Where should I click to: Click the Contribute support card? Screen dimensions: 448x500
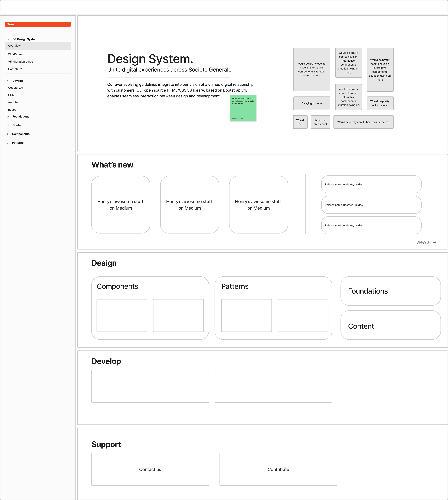pyautogui.click(x=278, y=469)
